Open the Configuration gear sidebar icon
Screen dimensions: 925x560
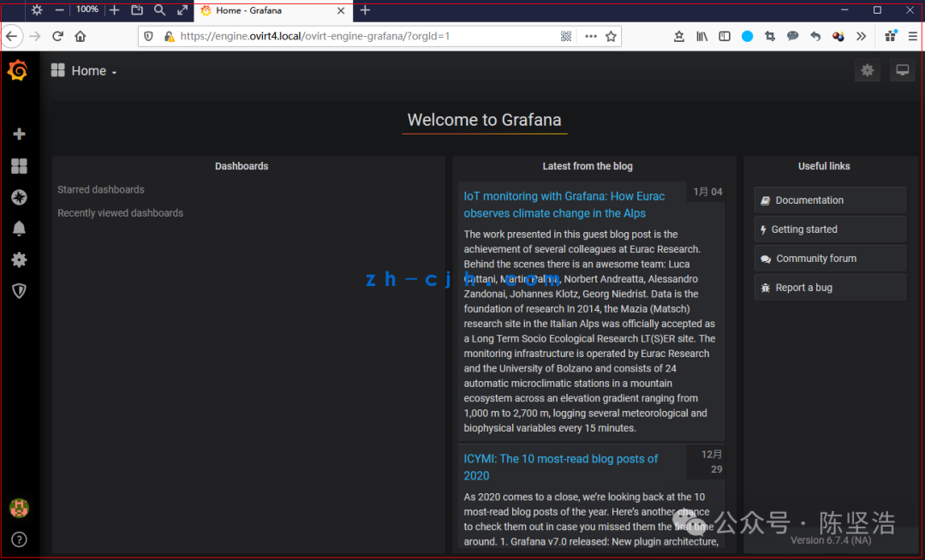point(19,260)
